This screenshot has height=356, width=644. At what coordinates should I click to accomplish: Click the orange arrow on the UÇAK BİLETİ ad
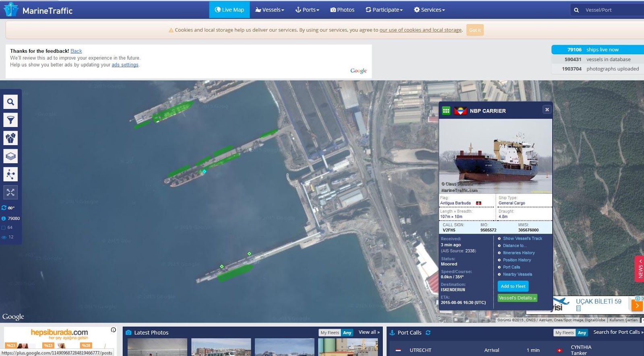[x=637, y=306]
